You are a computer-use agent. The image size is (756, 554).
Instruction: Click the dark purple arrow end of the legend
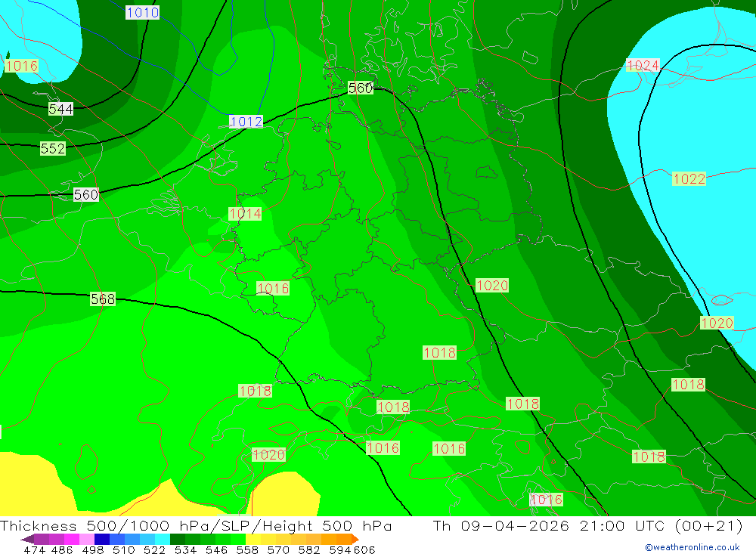[27, 539]
